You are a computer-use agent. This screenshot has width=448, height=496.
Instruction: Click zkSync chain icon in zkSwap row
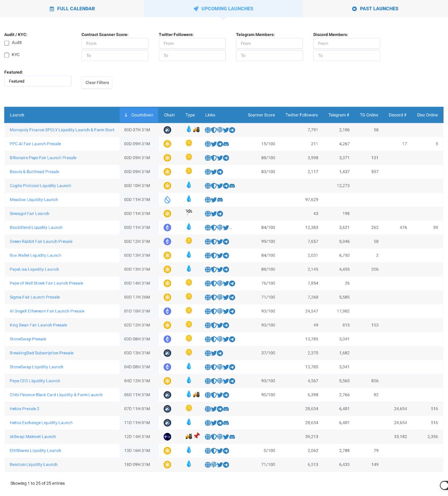[x=167, y=436]
